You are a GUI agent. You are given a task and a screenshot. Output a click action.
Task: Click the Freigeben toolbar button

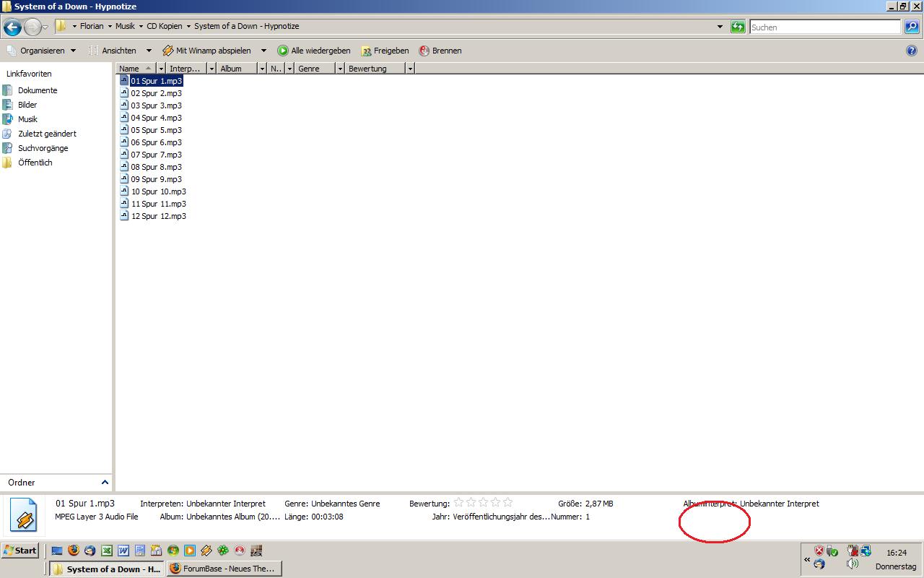pyautogui.click(x=385, y=51)
